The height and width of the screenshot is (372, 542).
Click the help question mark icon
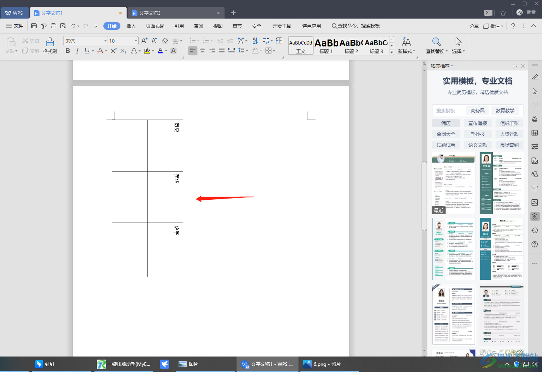pyautogui.click(x=513, y=26)
